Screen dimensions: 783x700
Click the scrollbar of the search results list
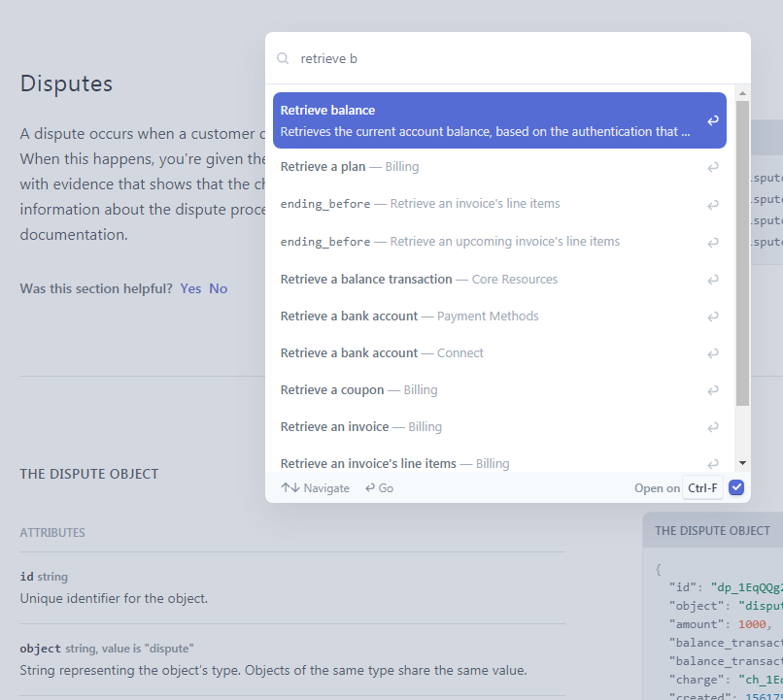click(742, 243)
